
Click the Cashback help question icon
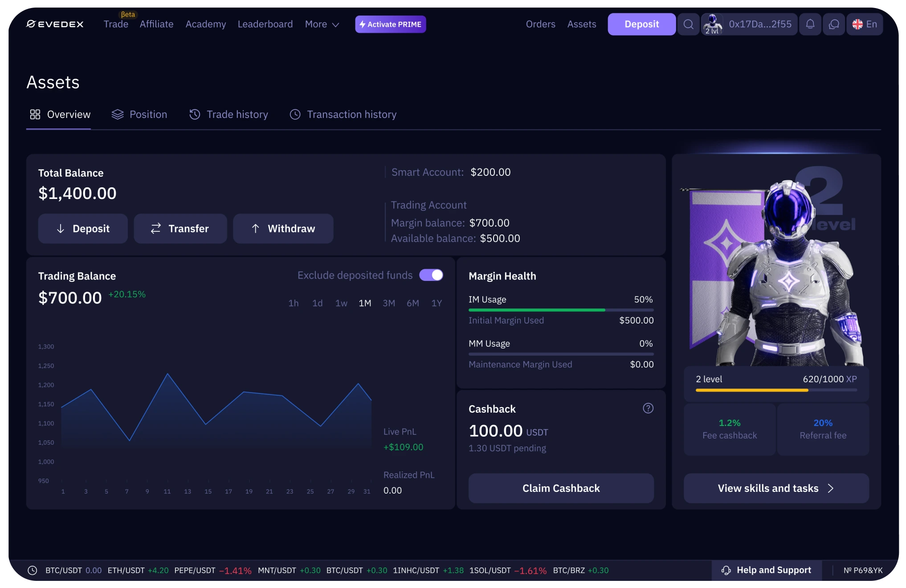point(648,408)
